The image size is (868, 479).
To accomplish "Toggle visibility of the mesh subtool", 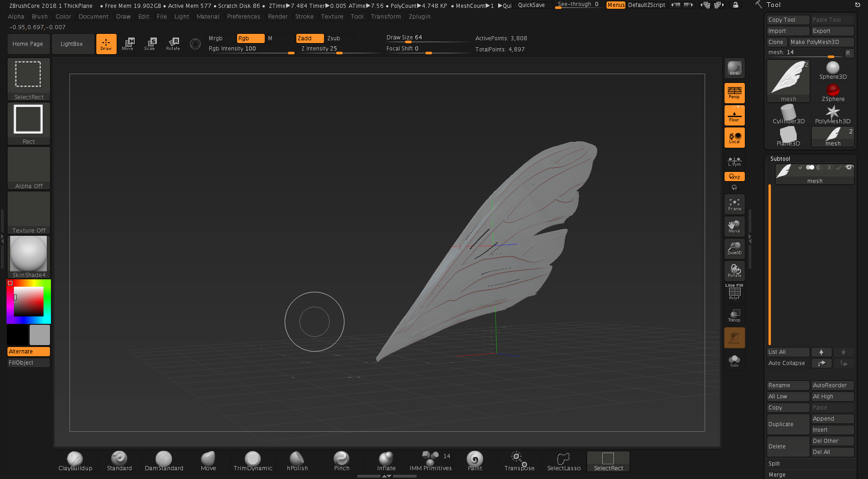I will click(850, 167).
